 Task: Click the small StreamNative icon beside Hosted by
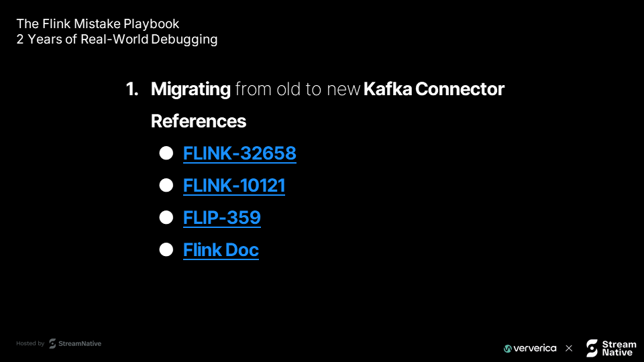[x=52, y=343]
